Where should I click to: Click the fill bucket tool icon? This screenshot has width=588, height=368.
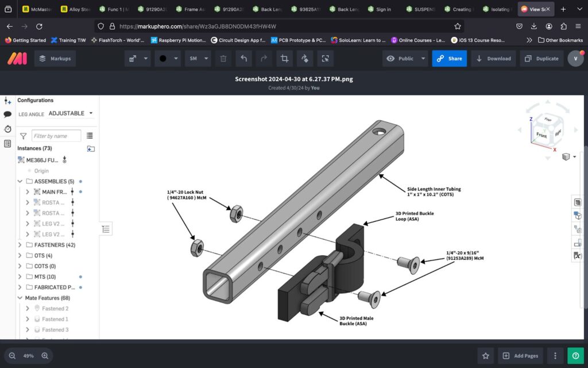(x=305, y=59)
